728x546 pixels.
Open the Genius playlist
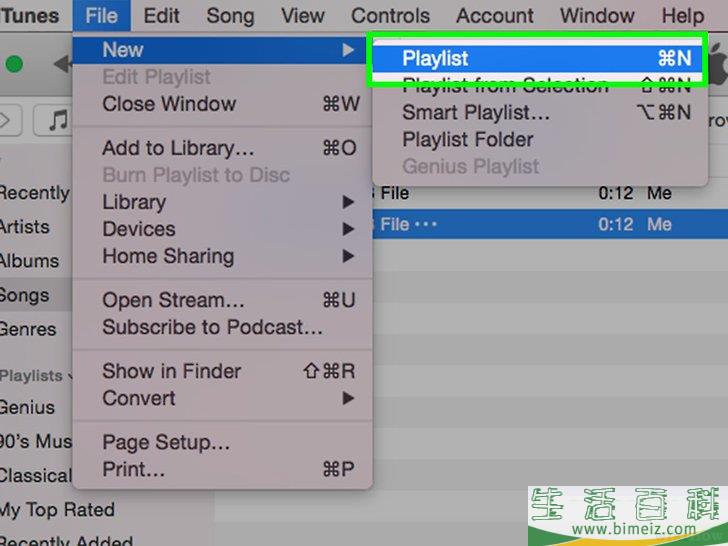point(27,408)
